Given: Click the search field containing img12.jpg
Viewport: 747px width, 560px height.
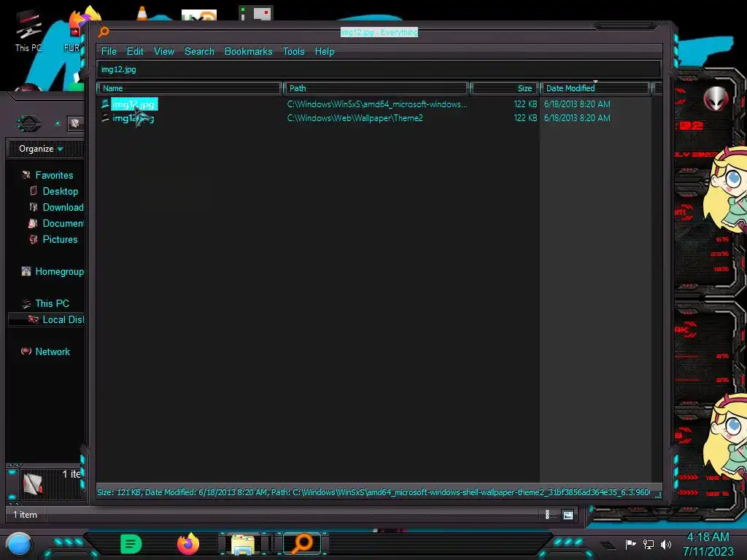Looking at the screenshot, I should (x=379, y=69).
